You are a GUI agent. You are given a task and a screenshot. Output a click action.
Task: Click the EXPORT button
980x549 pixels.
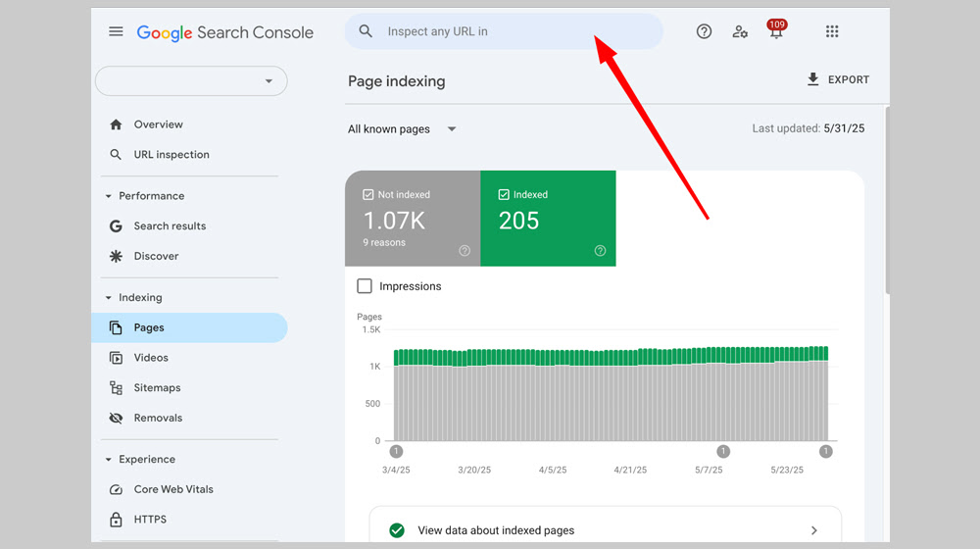[838, 79]
